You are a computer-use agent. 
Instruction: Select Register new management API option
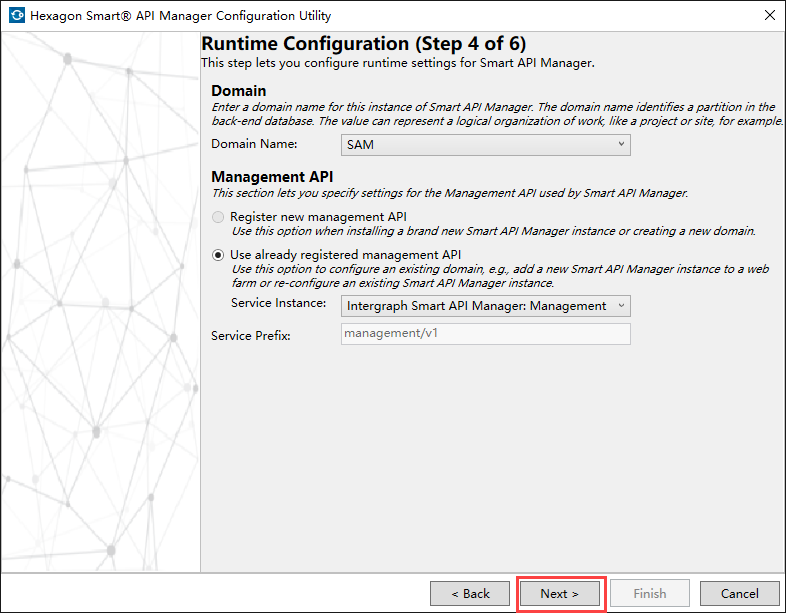pyautogui.click(x=219, y=216)
